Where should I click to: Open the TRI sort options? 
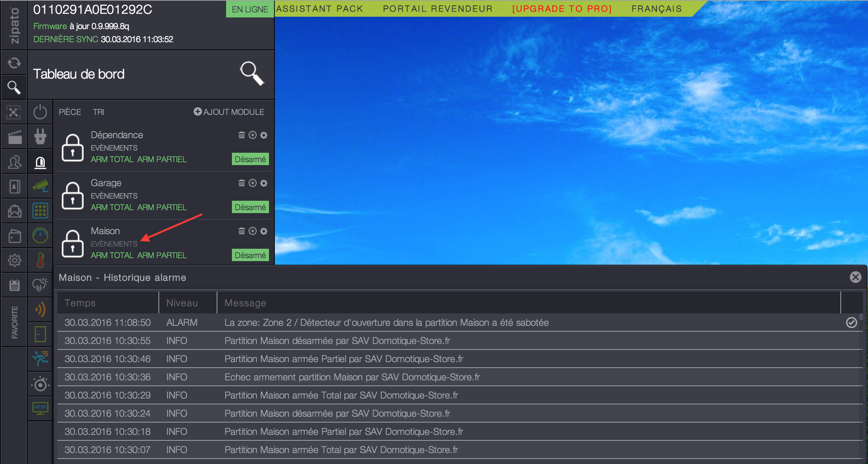pyautogui.click(x=98, y=112)
